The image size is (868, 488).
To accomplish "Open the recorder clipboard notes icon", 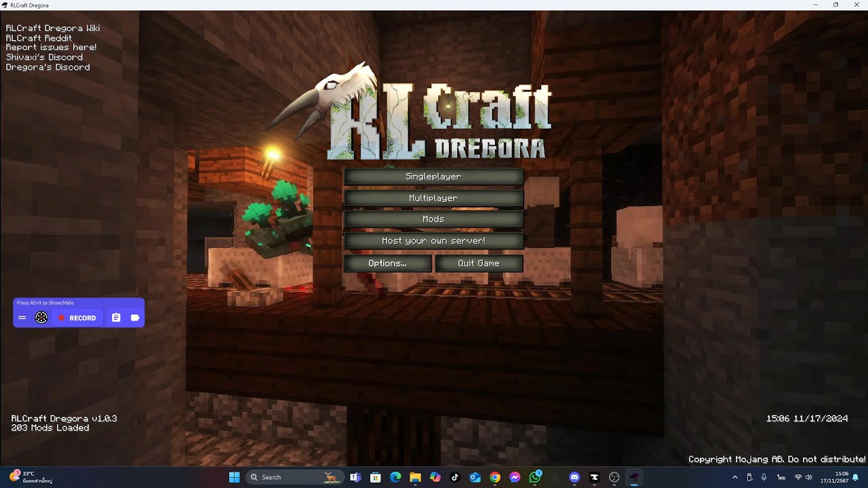I will tap(116, 318).
